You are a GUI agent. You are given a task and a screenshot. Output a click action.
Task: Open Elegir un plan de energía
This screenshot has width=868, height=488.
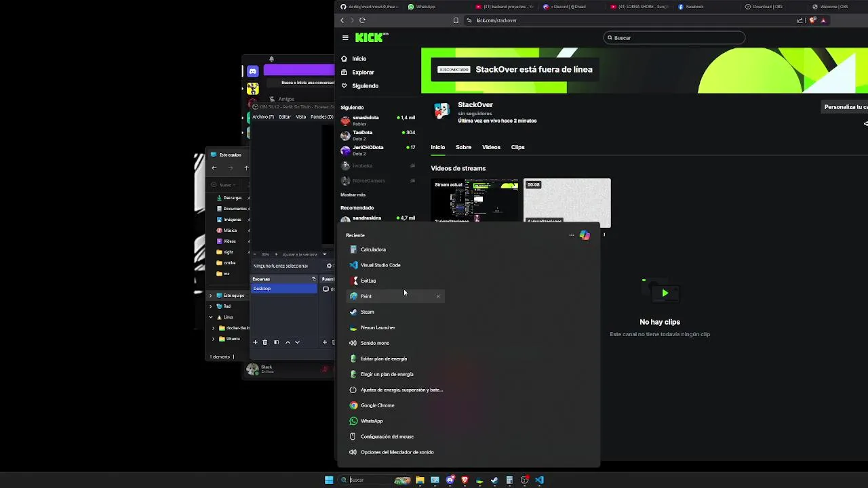(395, 374)
